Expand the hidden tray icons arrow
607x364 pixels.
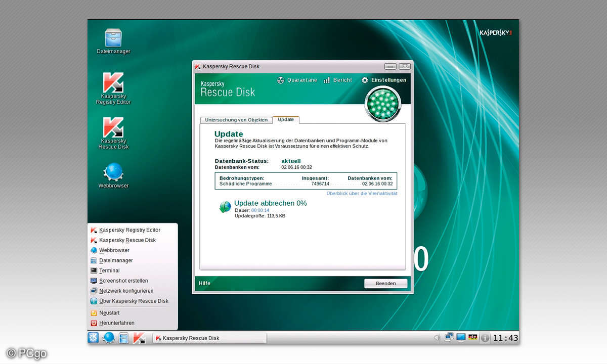click(x=437, y=338)
